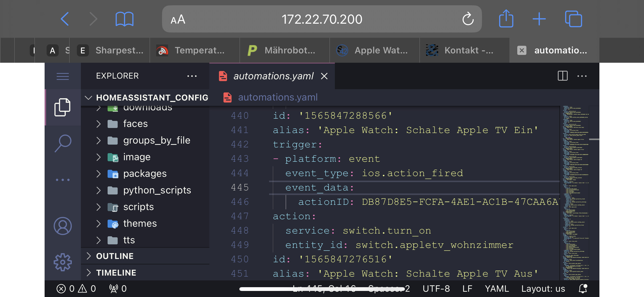The height and width of the screenshot is (297, 644).
Task: Expand the themes folder
Action: (99, 224)
